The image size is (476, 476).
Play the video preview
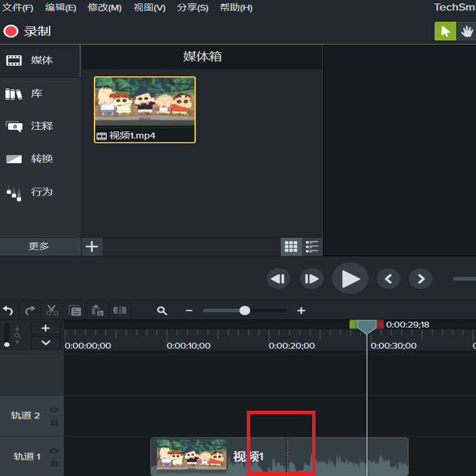350,278
